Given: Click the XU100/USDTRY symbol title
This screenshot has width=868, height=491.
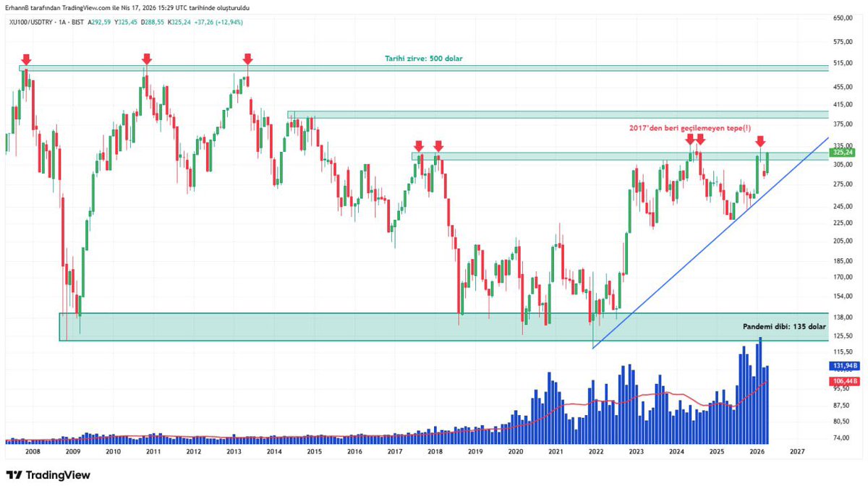Looking at the screenshot, I should click(x=30, y=22).
